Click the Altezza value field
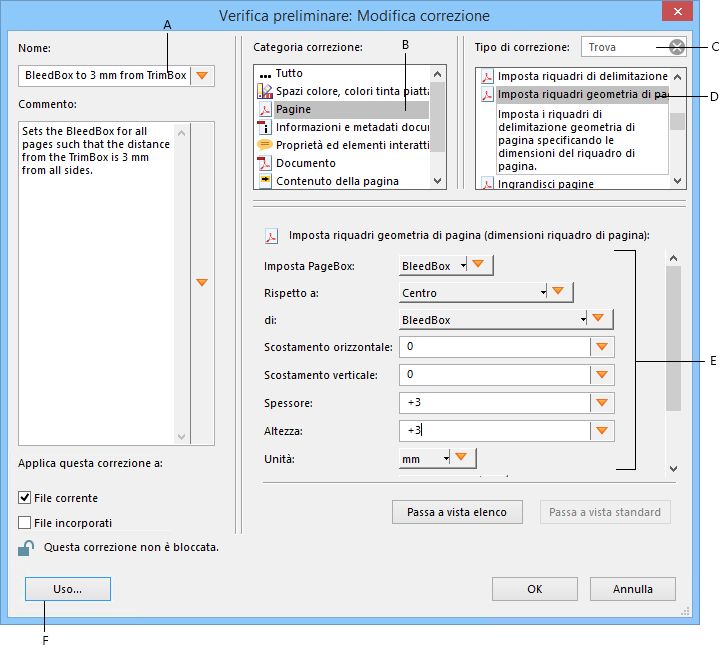Viewport: 726px width, 649px height. [494, 431]
